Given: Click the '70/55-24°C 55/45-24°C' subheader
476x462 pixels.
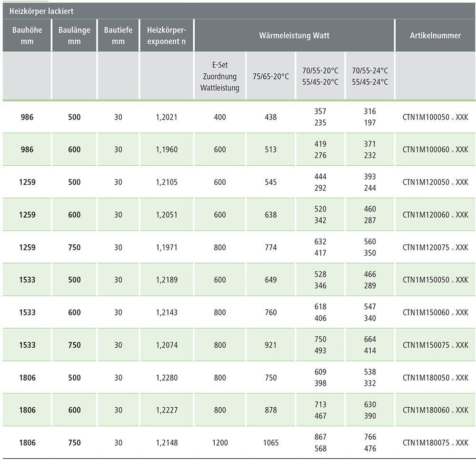Looking at the screenshot, I should coord(370,76).
